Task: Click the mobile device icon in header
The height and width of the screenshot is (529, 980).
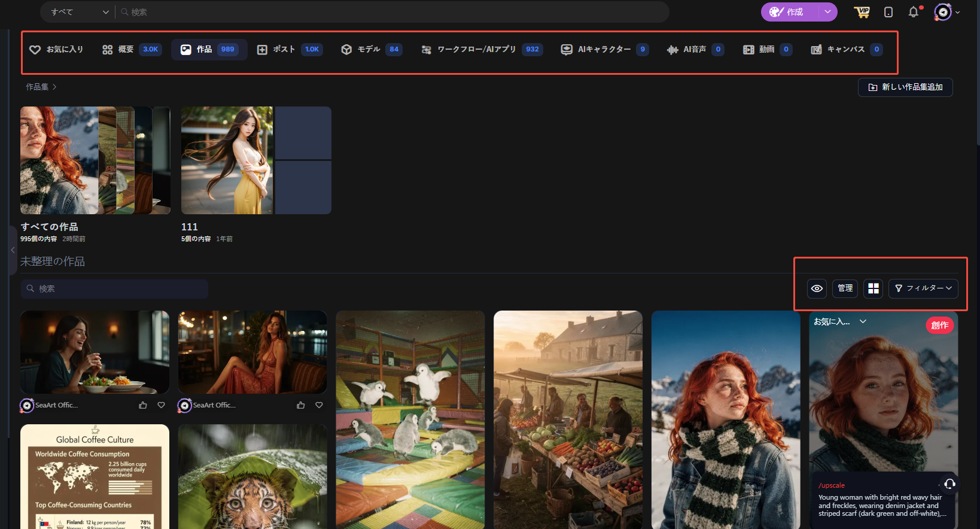Action: (x=888, y=12)
